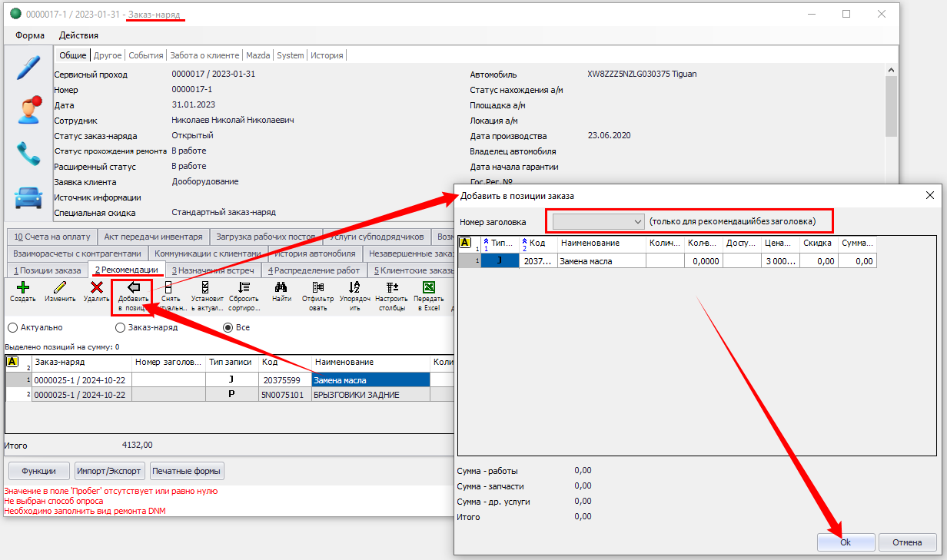Open the История автомобиля tab
The height and width of the screenshot is (560, 947).
tap(315, 253)
